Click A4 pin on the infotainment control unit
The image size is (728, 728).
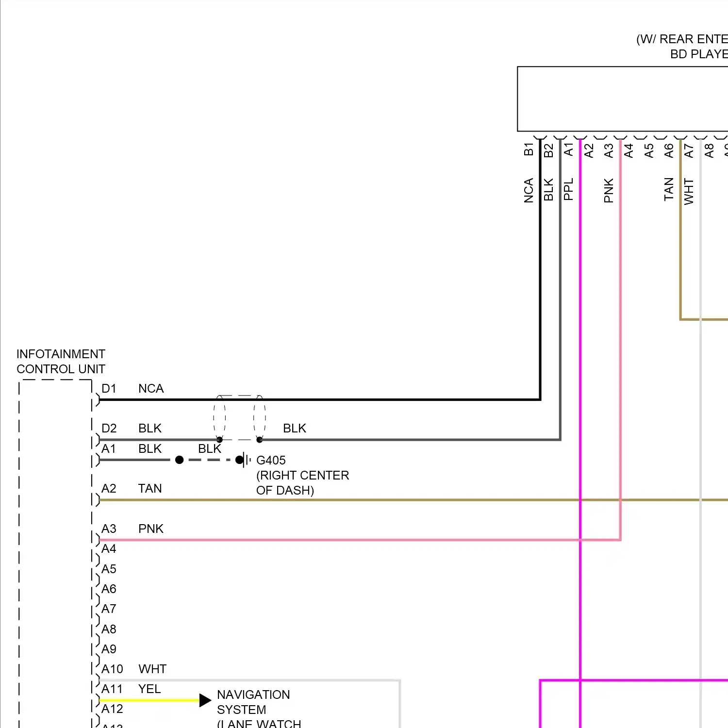(109, 548)
